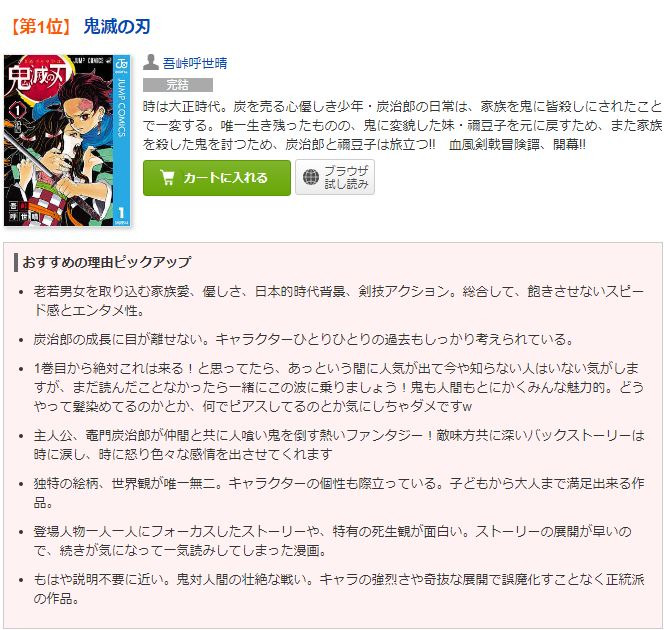This screenshot has width=664, height=630.
Task: Select the 1巻目から絶対これは来る review
Action: pyautogui.click(x=339, y=387)
